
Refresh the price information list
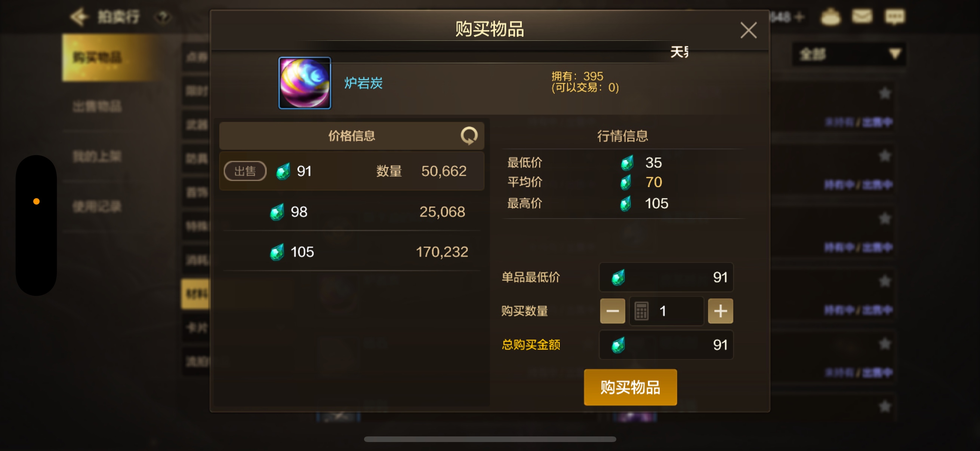tap(469, 135)
